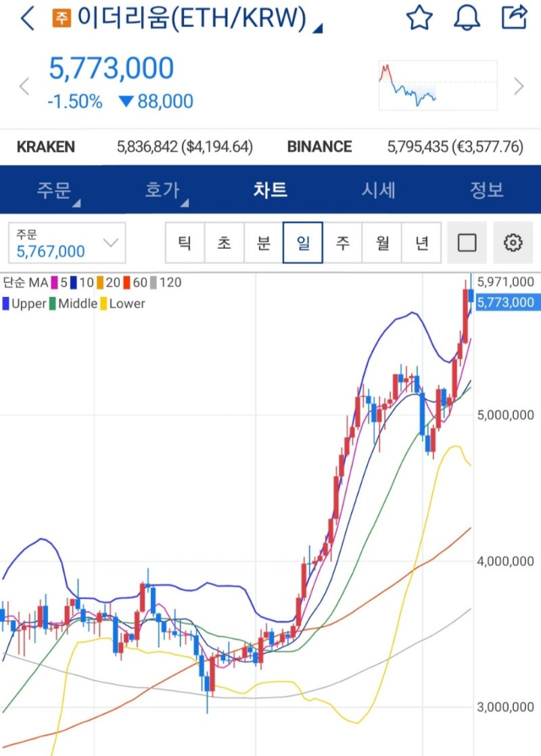Tap Binance price 5,795,435 (€3,577.76)
Viewport: 541px width, 756px height.
pyautogui.click(x=455, y=147)
